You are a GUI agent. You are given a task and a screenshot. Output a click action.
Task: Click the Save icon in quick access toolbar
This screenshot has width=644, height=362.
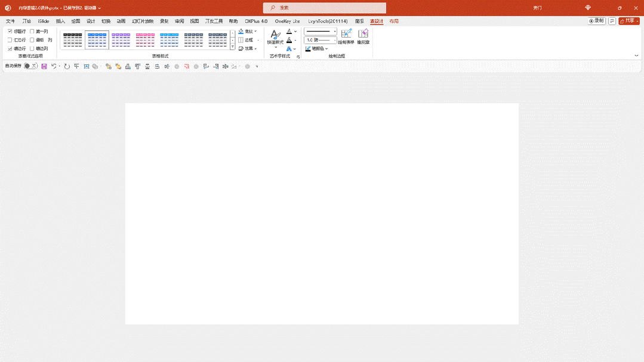[44, 66]
